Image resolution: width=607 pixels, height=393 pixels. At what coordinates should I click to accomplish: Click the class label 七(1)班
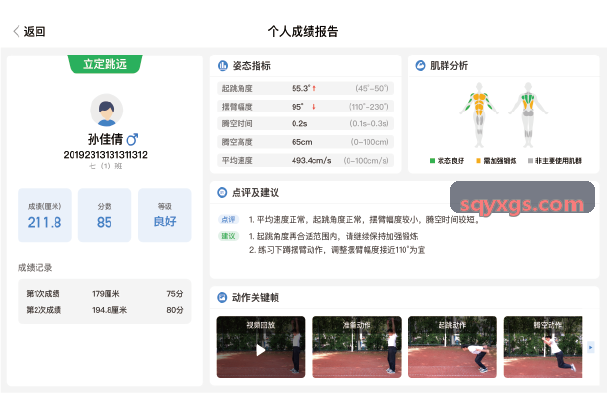pyautogui.click(x=106, y=166)
